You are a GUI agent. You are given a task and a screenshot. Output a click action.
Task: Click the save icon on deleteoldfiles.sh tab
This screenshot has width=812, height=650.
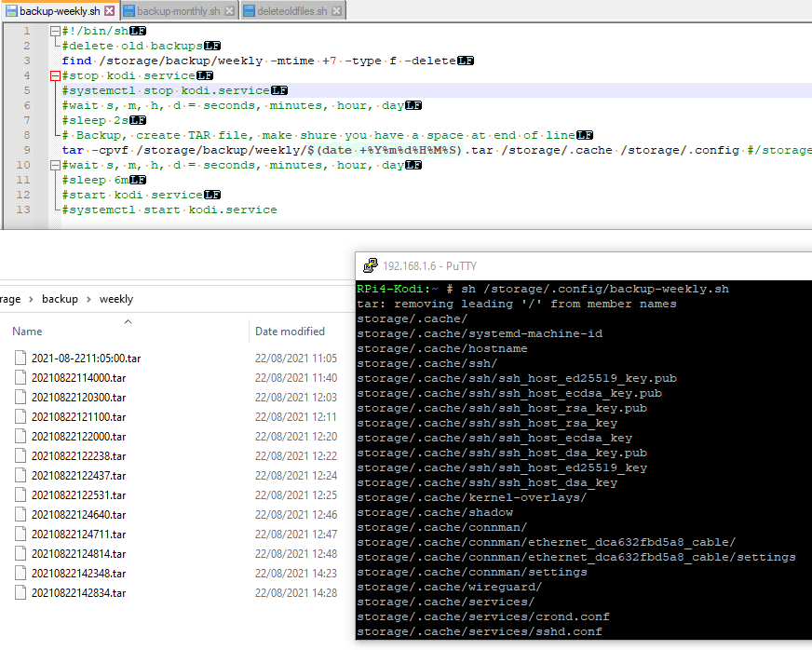(x=248, y=11)
